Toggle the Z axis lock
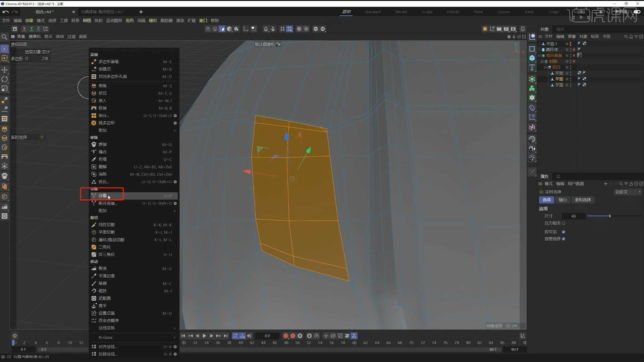The image size is (644, 362). [38, 29]
